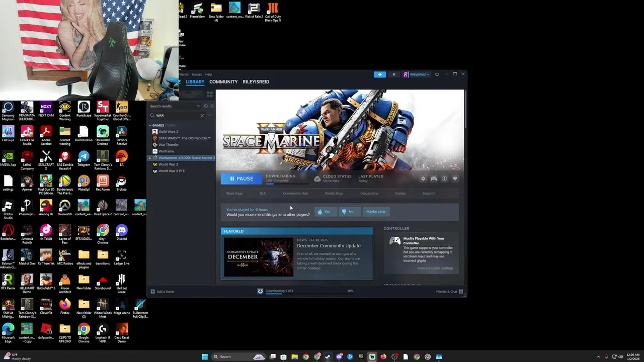Click Windows Start button
This screenshot has width=644, height=362.
tap(205, 356)
